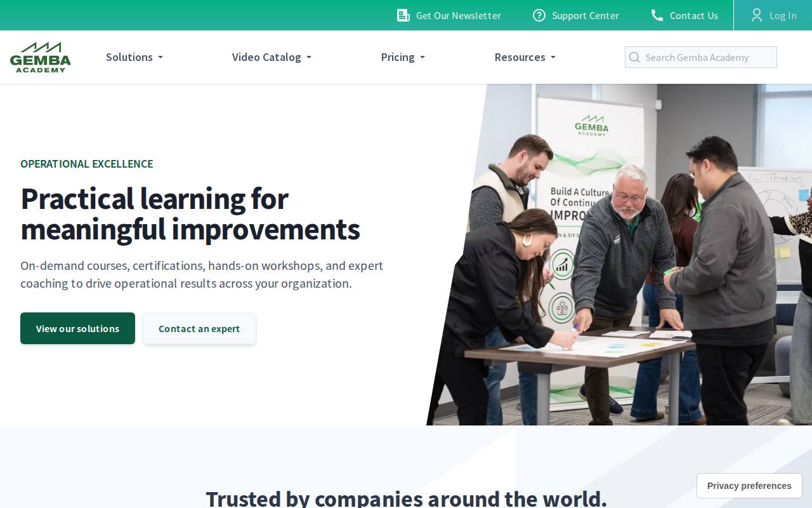This screenshot has height=508, width=812.
Task: Click the newsletter icon in top bar
Action: pyautogui.click(x=403, y=15)
